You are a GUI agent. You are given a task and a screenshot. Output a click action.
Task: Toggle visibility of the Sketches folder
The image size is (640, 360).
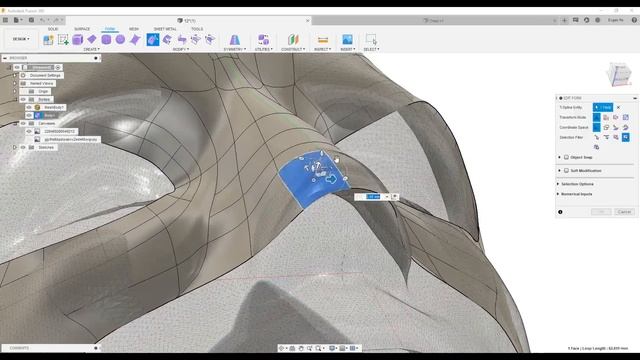[x=23, y=147]
